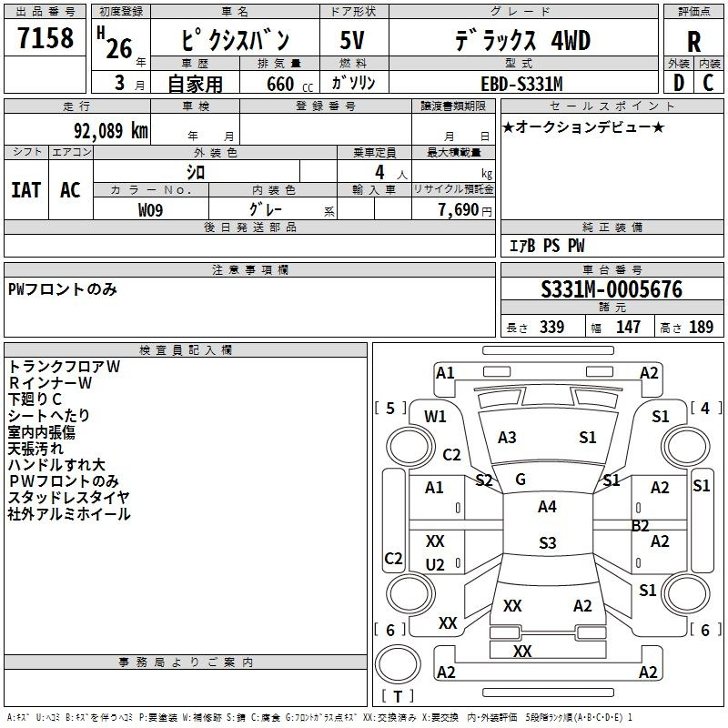Screen dimensions: 728x728
Task: Click the A3 marker on the hood
Action: 507,438
